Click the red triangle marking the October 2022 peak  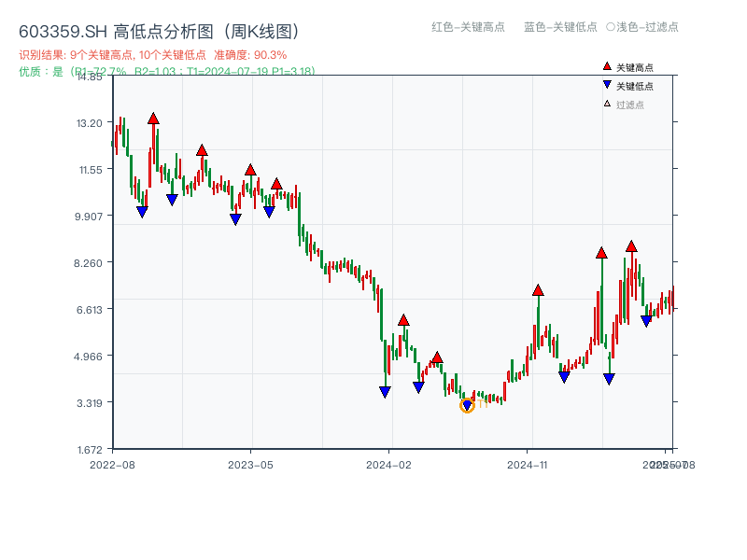(154, 119)
